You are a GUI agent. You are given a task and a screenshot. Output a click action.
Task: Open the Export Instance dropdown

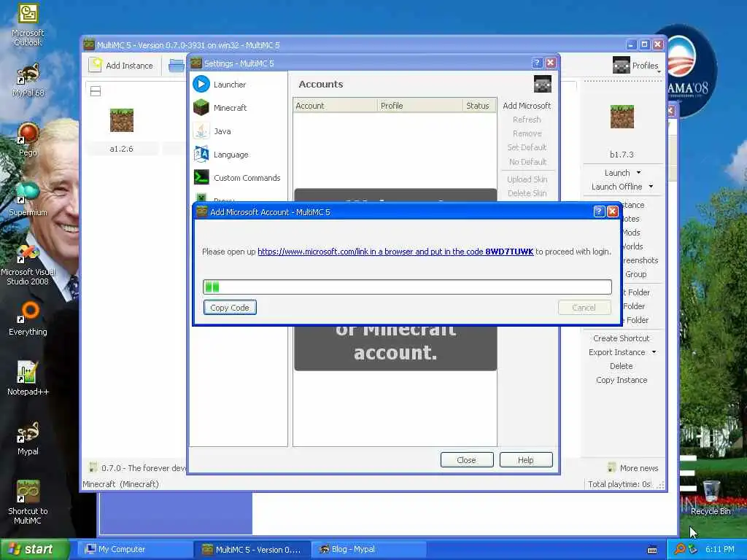[654, 352]
